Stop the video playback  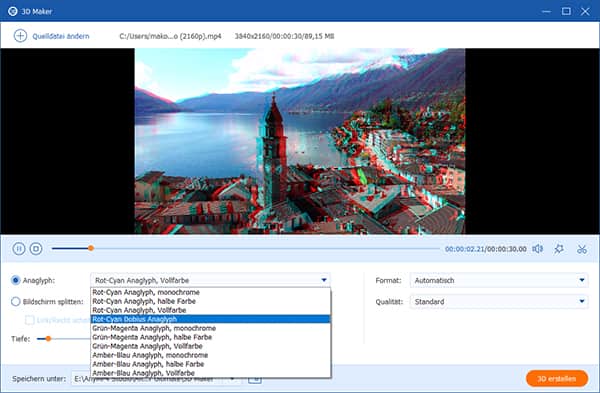(36, 249)
